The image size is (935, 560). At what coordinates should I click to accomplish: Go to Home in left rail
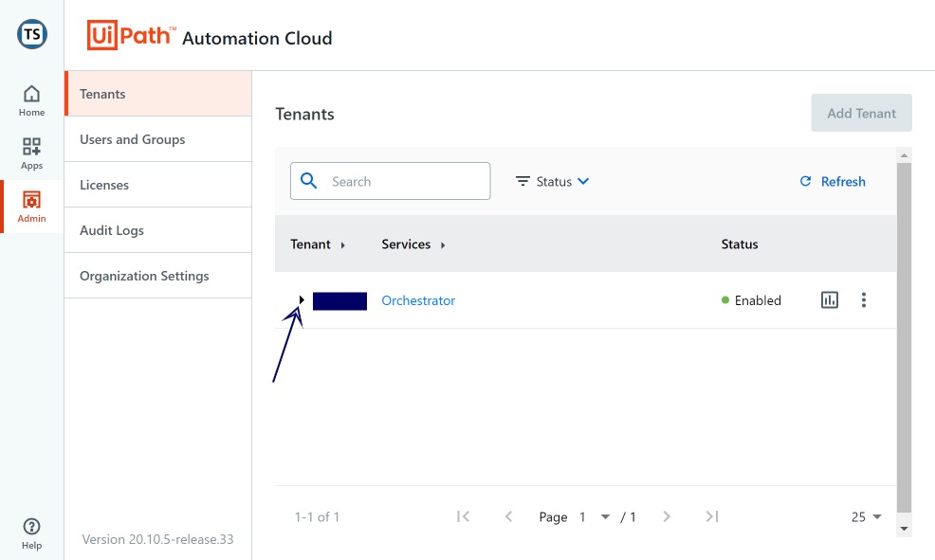(x=31, y=100)
